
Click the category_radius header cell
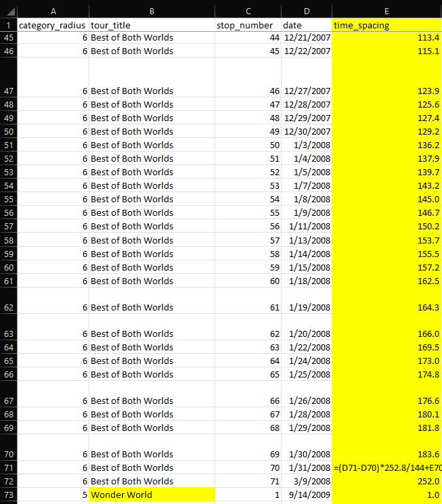[x=53, y=25]
